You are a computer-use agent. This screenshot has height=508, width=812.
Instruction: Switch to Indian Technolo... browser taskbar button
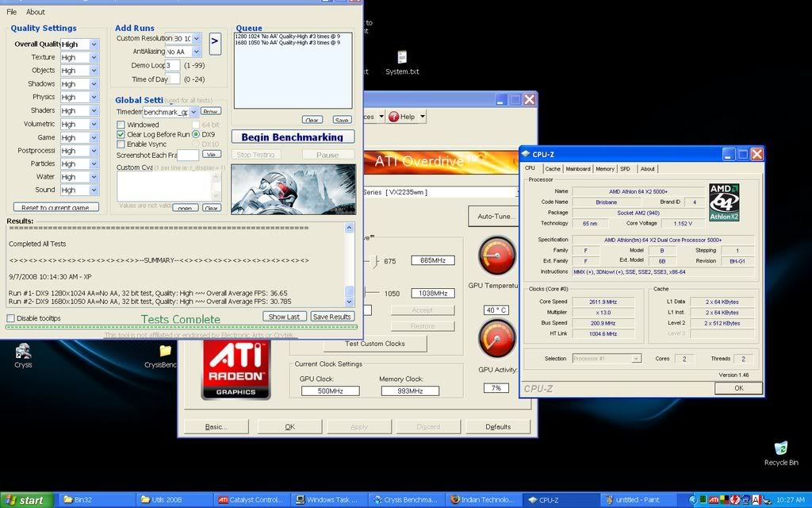click(484, 500)
